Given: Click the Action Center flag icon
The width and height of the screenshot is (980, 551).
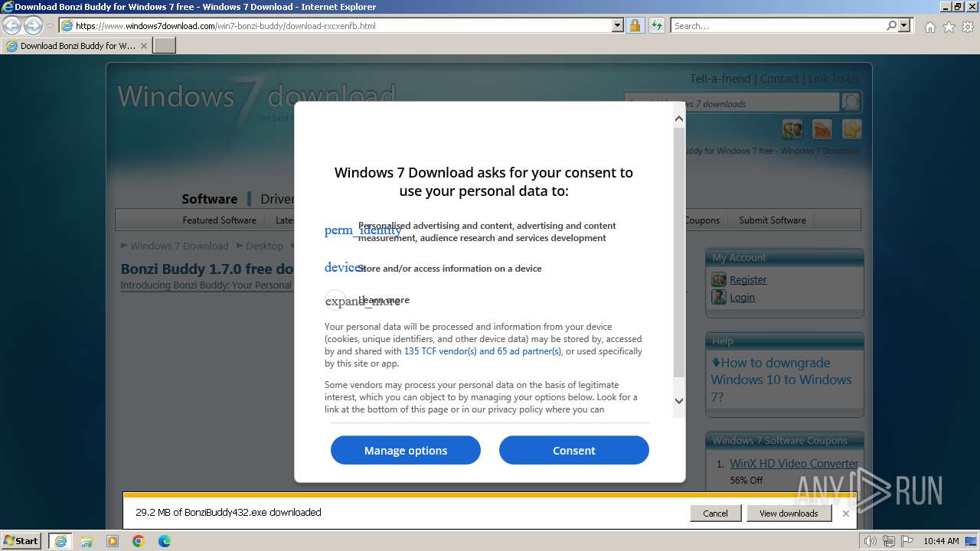Looking at the screenshot, I should point(906,541).
